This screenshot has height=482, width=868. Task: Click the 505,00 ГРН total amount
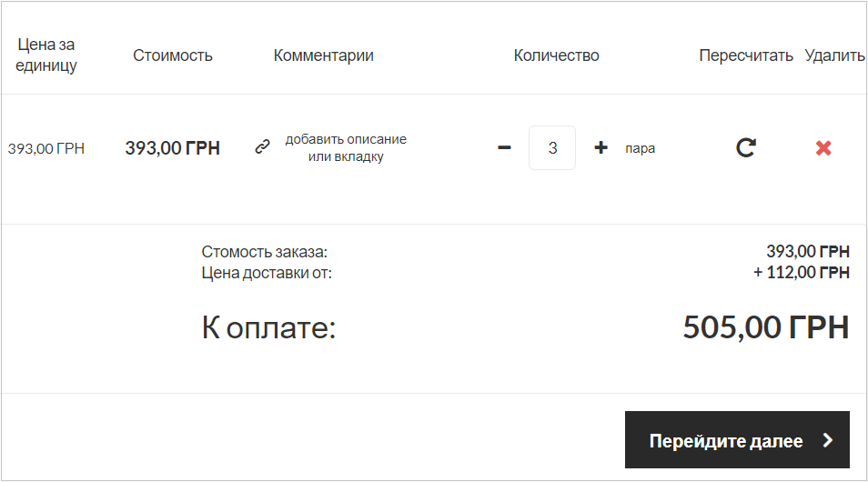765,327
